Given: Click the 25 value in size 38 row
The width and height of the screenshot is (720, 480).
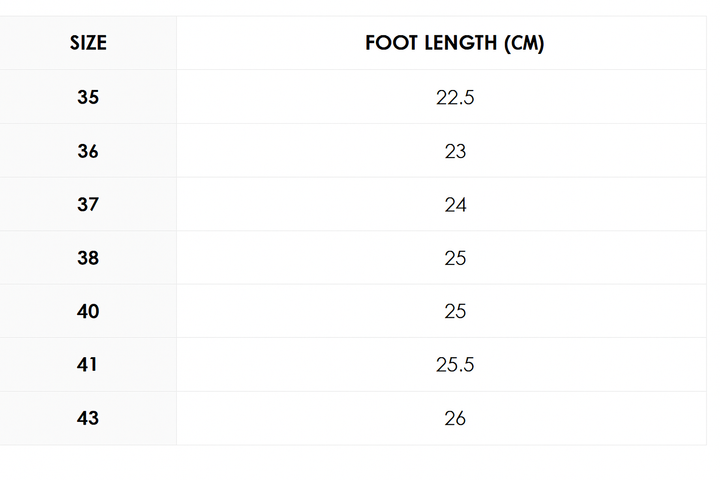Looking at the screenshot, I should pos(455,258).
